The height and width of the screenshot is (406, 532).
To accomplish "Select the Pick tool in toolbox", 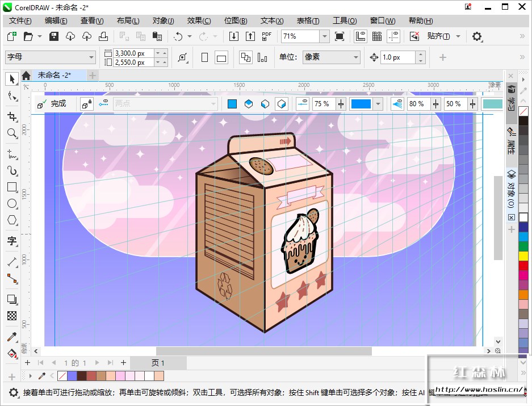I will click(12, 79).
